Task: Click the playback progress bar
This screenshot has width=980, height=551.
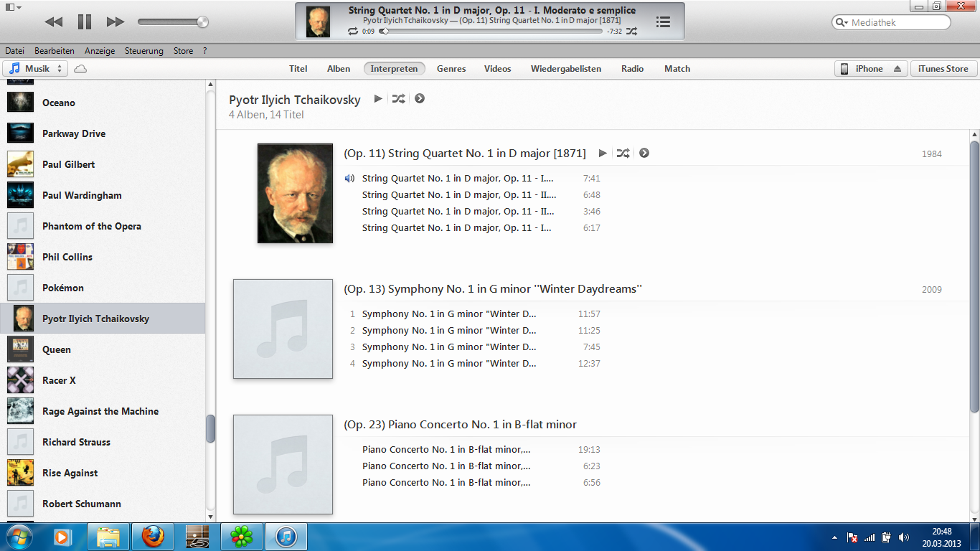Action: [491, 32]
